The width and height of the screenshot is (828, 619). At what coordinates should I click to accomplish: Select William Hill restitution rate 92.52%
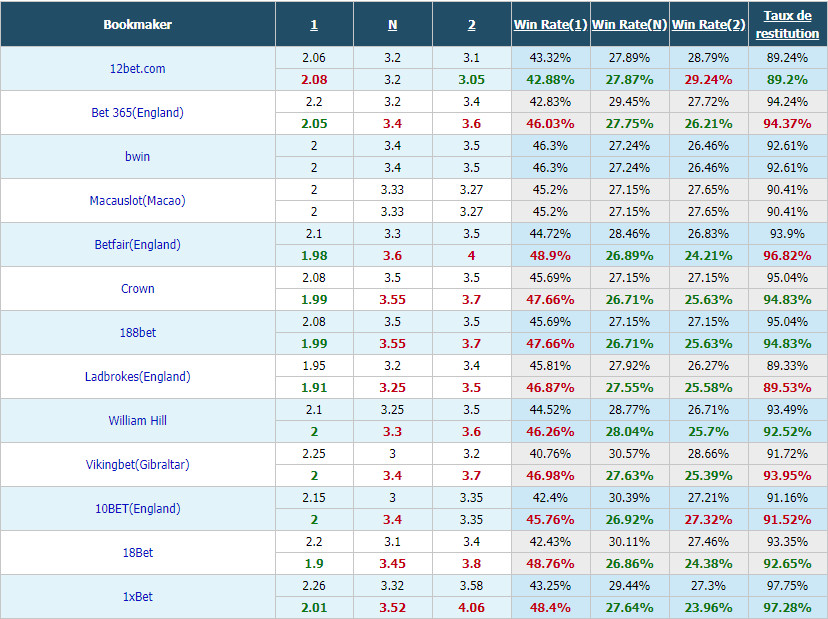(x=787, y=432)
